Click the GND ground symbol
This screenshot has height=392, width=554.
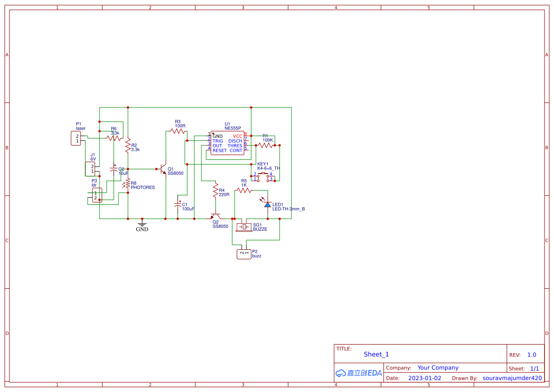142,225
